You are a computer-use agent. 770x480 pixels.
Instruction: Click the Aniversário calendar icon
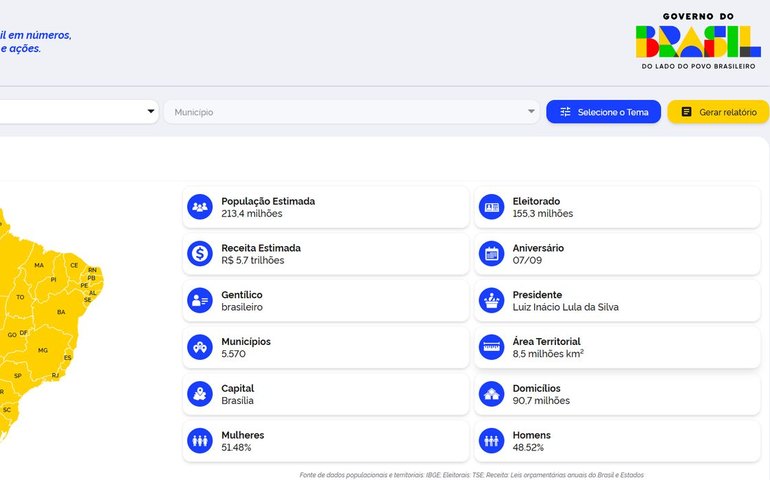click(492, 254)
